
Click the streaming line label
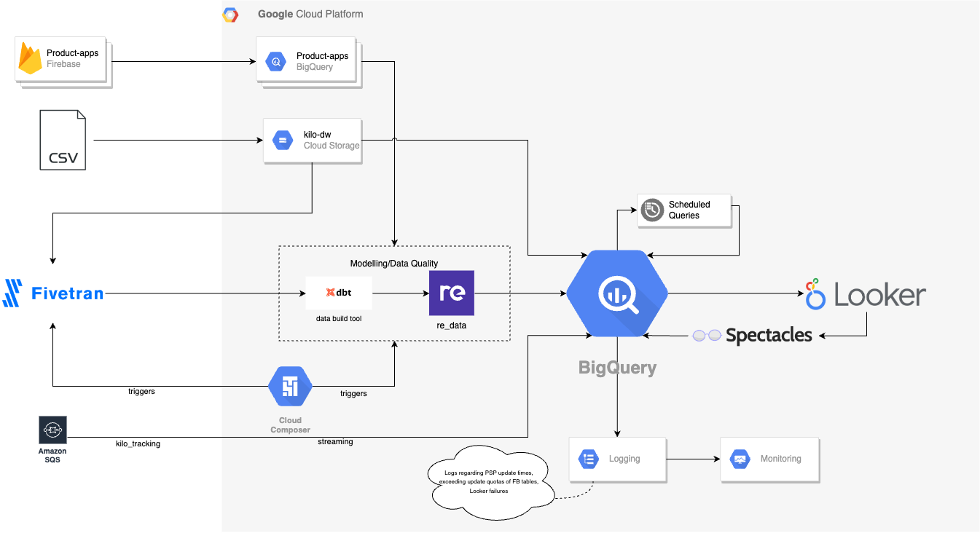point(335,441)
